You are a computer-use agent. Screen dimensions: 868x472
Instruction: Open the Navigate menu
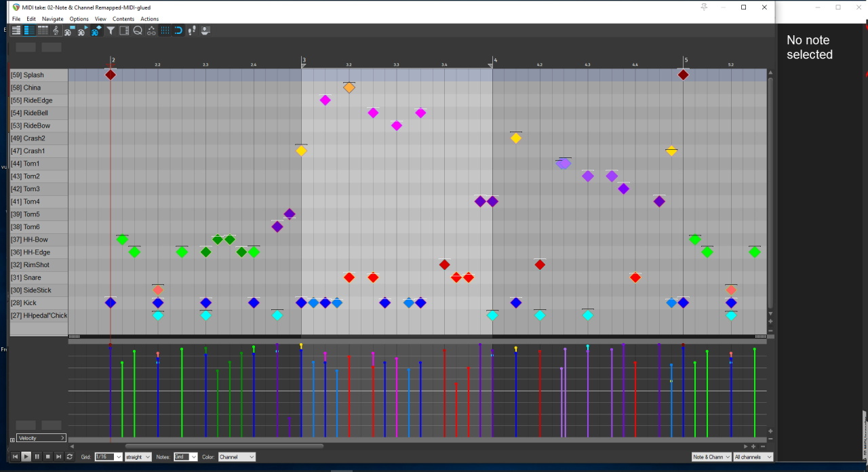pos(52,19)
